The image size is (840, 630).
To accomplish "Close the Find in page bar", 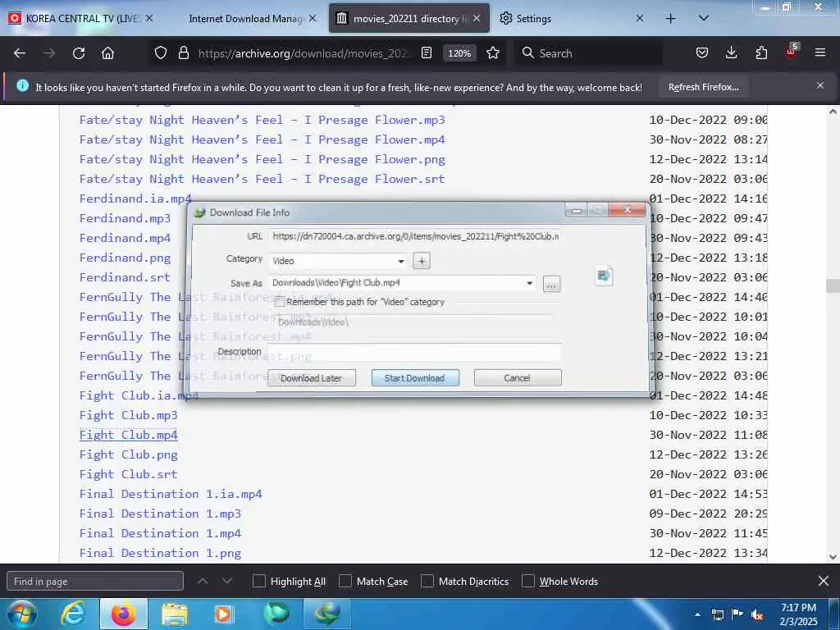I will (x=824, y=581).
